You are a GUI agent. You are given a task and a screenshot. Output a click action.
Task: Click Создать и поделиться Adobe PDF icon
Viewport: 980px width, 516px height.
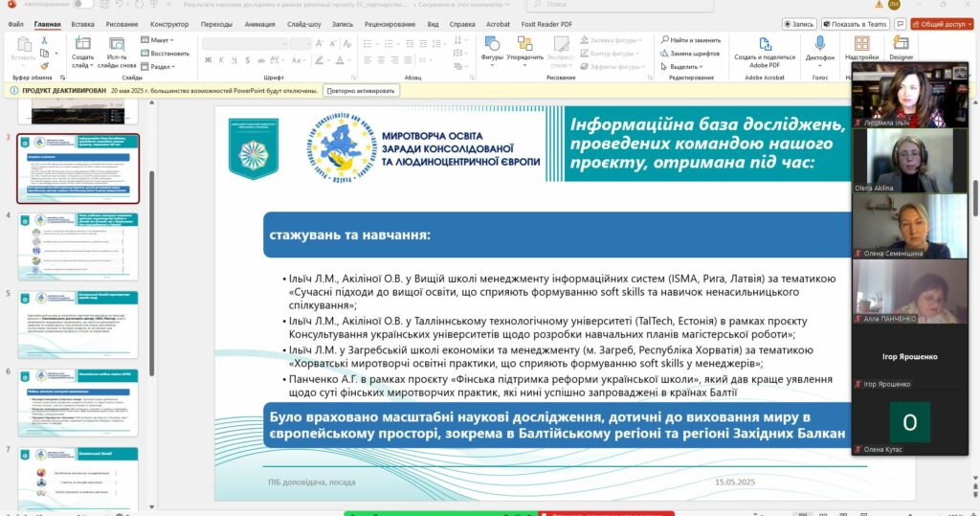tap(765, 44)
